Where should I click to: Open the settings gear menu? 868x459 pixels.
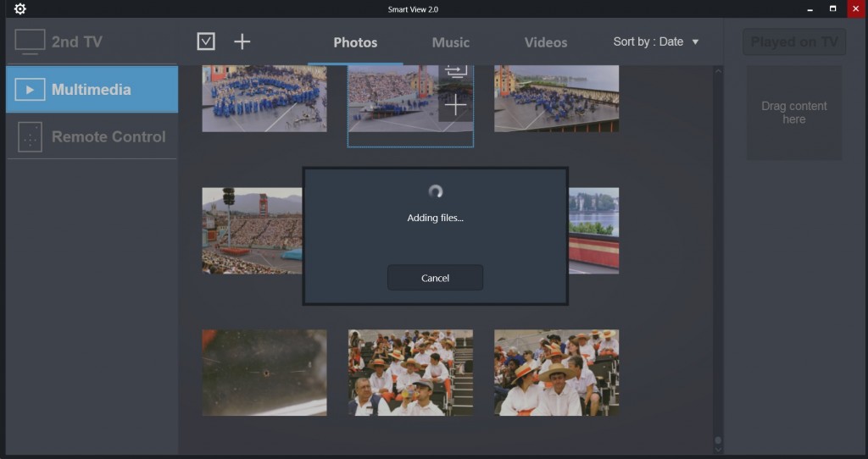coord(20,8)
